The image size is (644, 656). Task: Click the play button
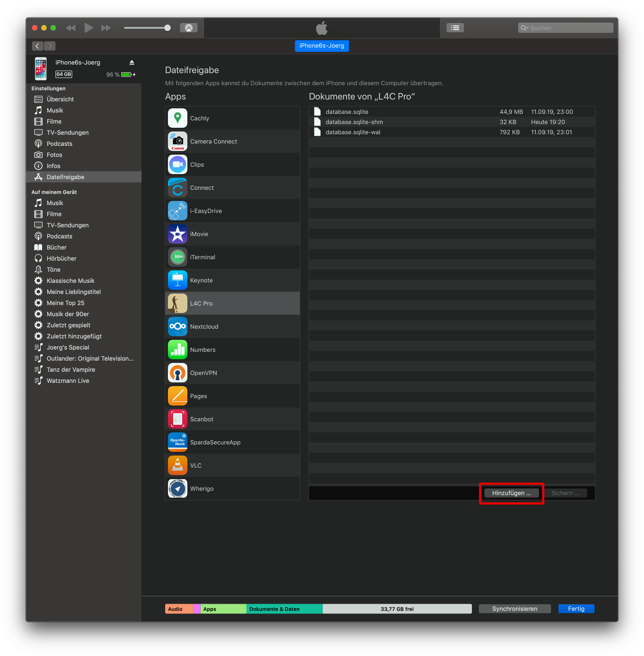pyautogui.click(x=89, y=28)
